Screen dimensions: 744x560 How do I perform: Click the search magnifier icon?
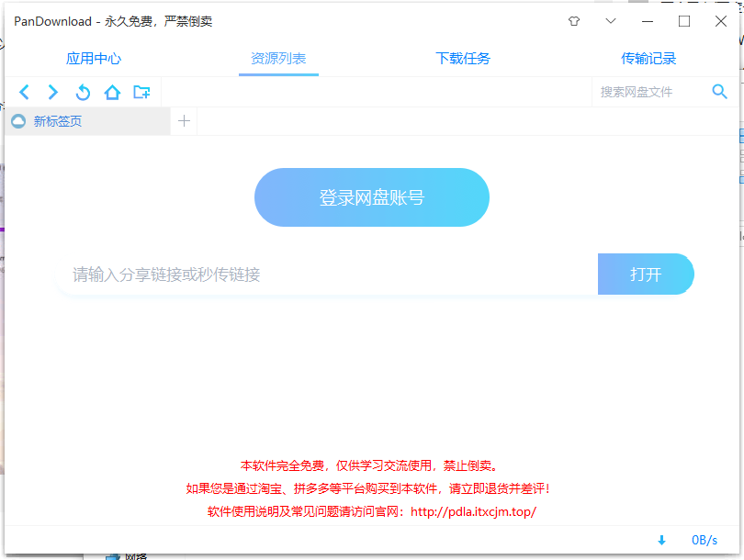tap(719, 92)
